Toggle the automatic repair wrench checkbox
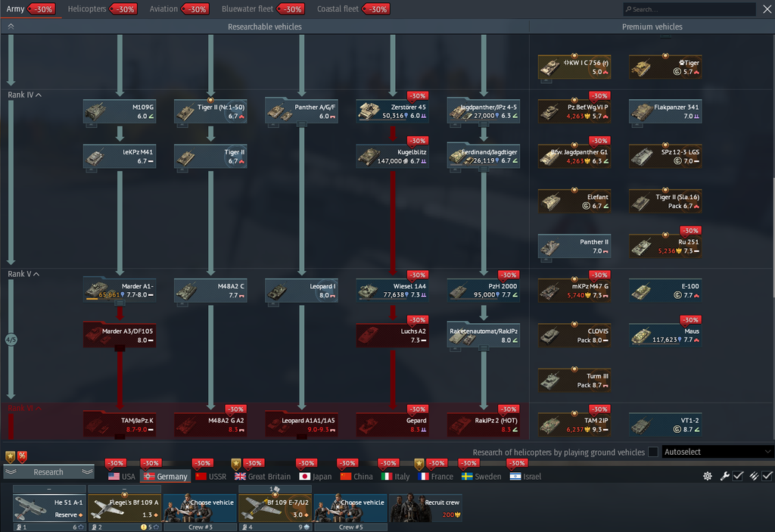This screenshot has height=532, width=775. (738, 476)
